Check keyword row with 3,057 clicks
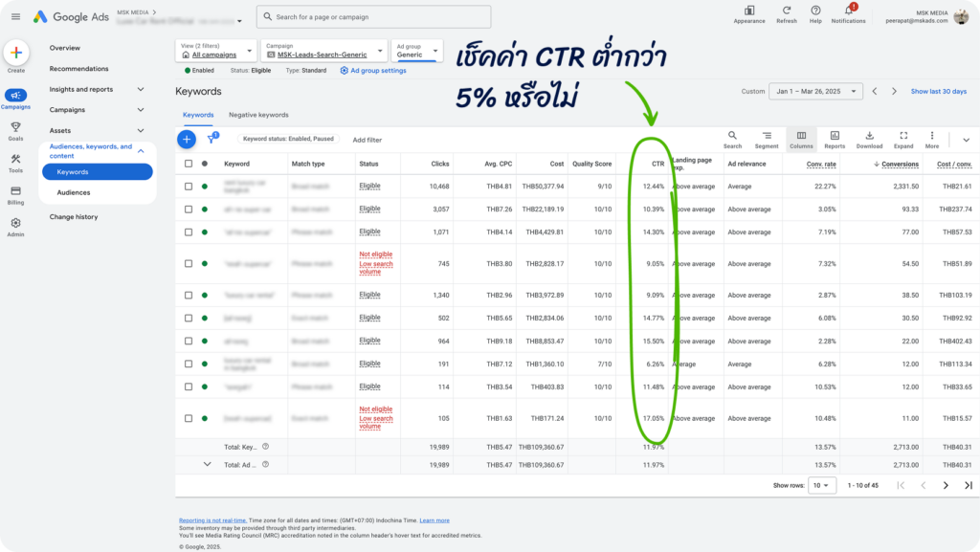 pos(189,210)
